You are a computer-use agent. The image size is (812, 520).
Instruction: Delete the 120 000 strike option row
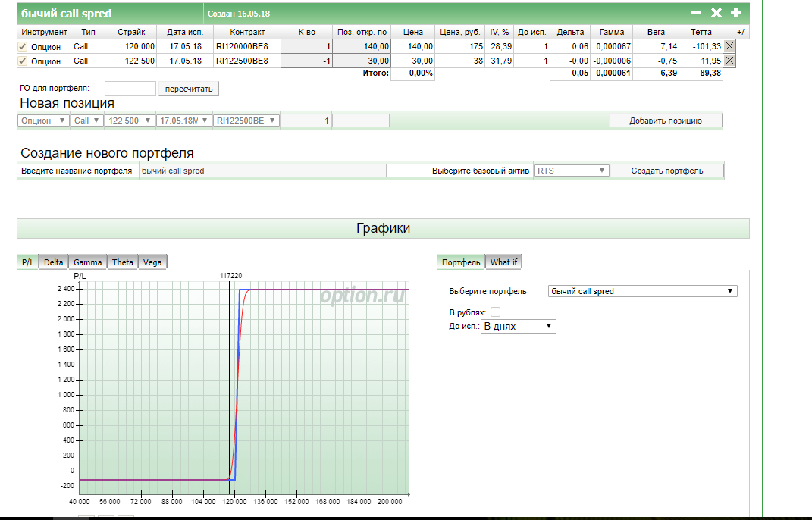coord(729,46)
